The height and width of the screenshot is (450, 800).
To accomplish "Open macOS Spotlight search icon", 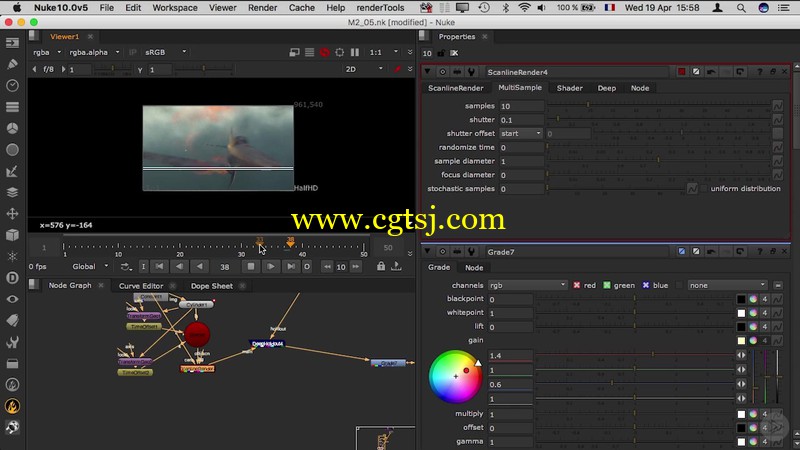I will (741, 8).
